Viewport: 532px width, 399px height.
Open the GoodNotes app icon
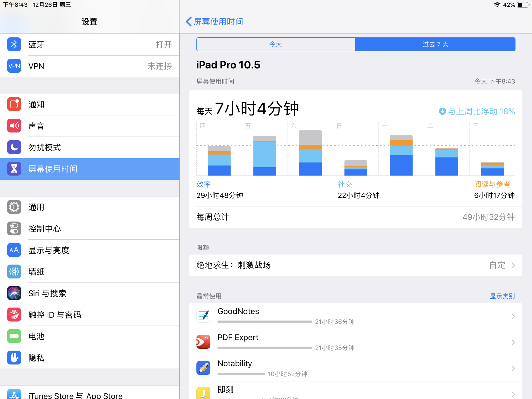[203, 316]
